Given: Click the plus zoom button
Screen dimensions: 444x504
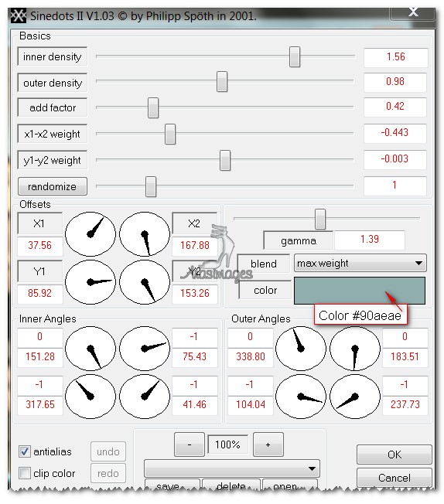Looking at the screenshot, I should 268,444.
